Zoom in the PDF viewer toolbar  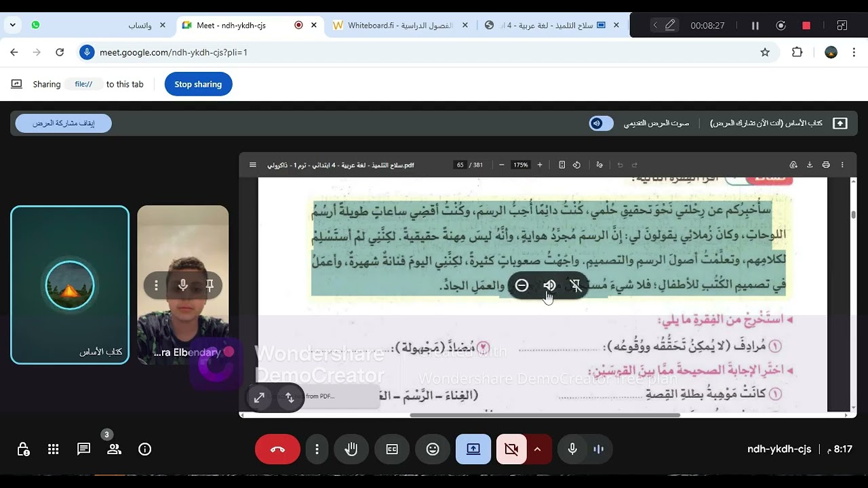tap(540, 165)
